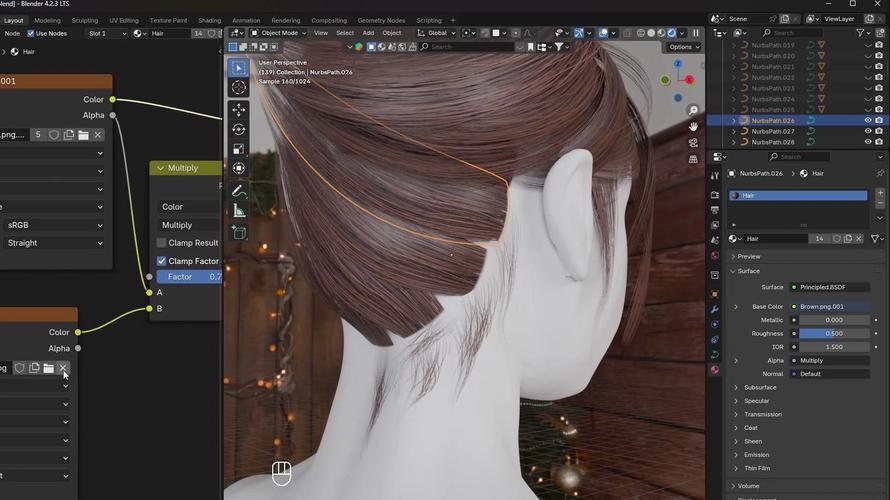Open the viewport Object menu
Image resolution: width=890 pixels, height=500 pixels.
392,33
